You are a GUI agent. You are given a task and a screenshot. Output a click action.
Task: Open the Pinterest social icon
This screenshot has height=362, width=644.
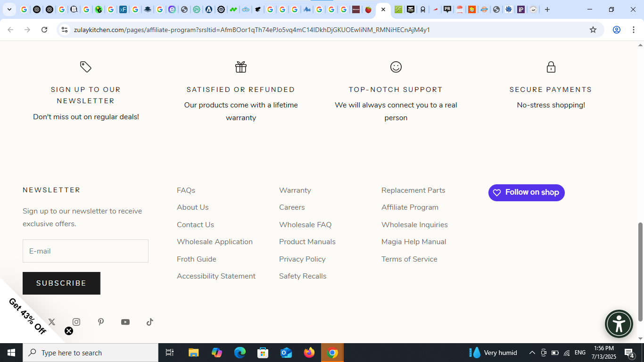(101, 322)
